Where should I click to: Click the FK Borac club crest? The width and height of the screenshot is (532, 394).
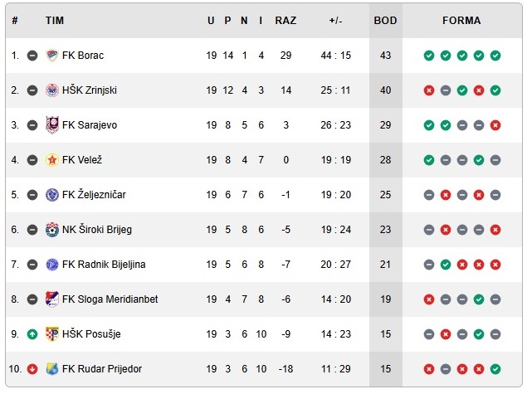click(x=53, y=56)
